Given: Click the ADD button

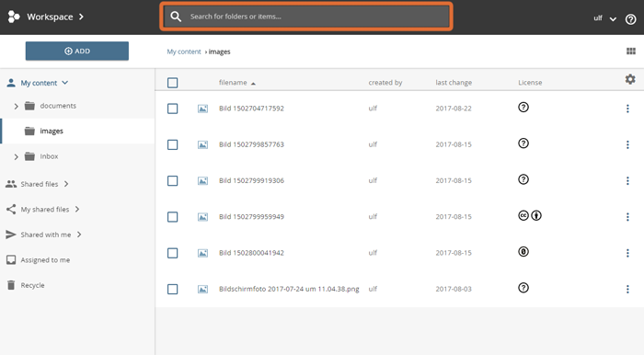Looking at the screenshot, I should coord(76,51).
